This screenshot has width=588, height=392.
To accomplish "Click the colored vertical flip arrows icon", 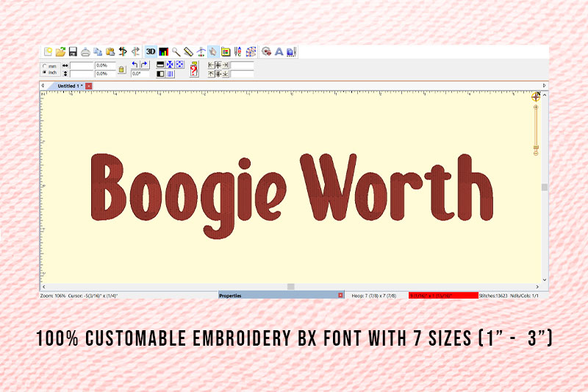I will (123, 51).
